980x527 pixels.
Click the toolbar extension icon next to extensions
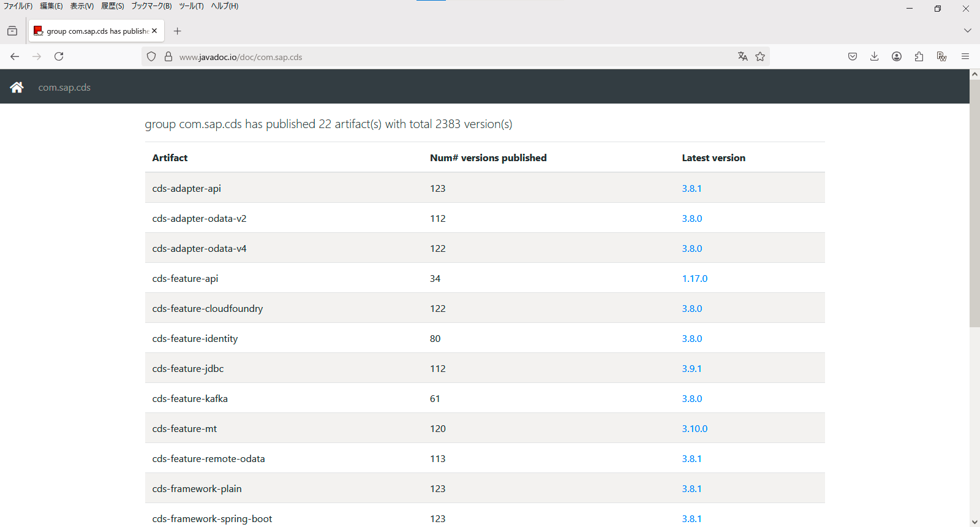point(942,56)
